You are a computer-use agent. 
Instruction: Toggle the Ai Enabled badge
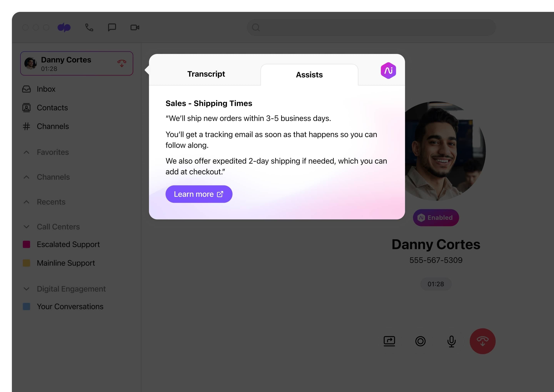click(436, 218)
